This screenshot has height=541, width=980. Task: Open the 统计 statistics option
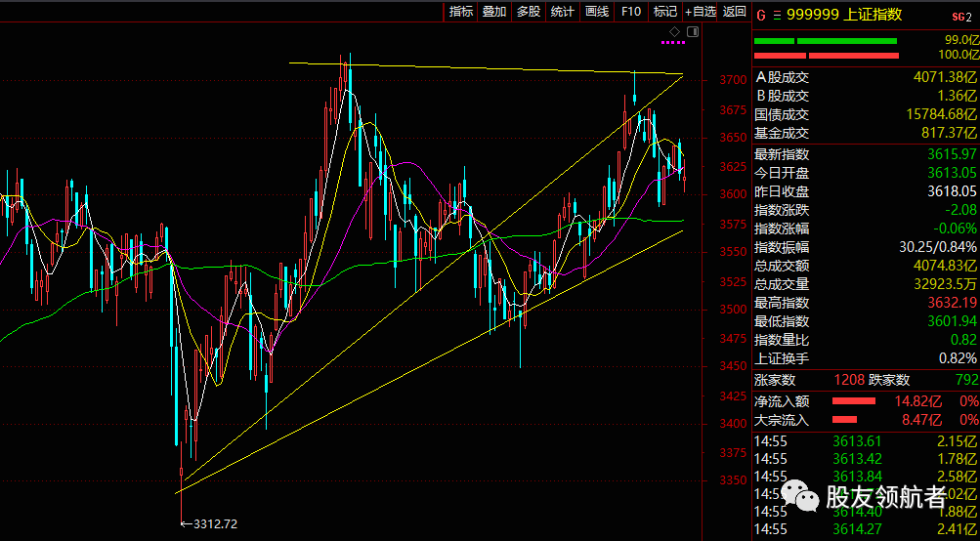(x=562, y=12)
